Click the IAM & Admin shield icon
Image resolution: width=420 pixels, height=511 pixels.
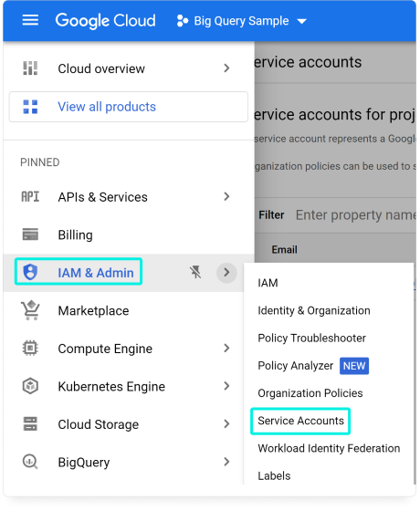click(30, 272)
